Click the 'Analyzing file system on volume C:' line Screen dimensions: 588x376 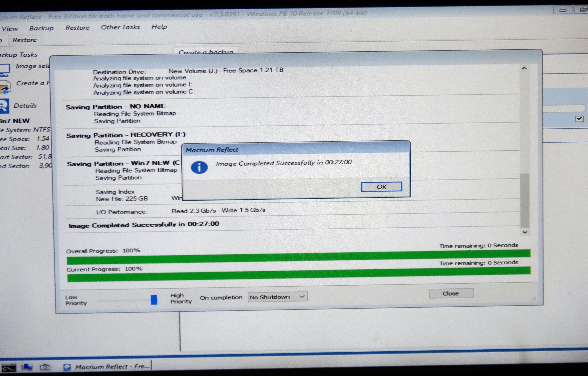coord(144,92)
